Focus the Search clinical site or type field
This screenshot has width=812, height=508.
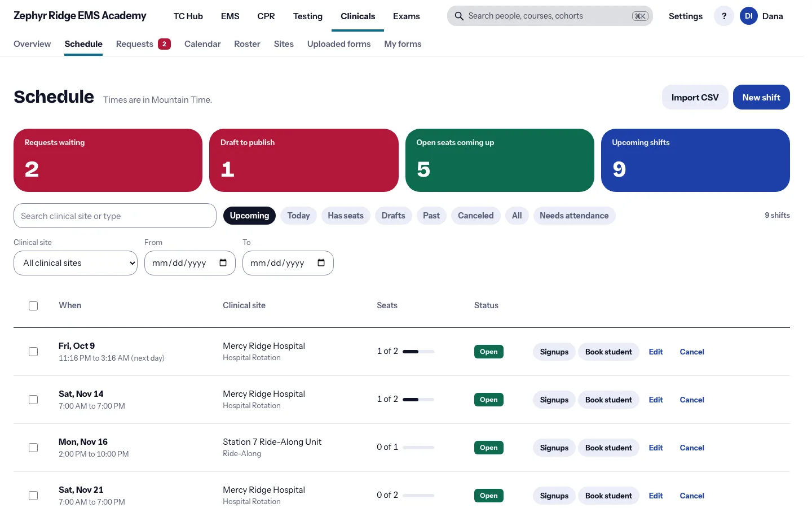[115, 216]
